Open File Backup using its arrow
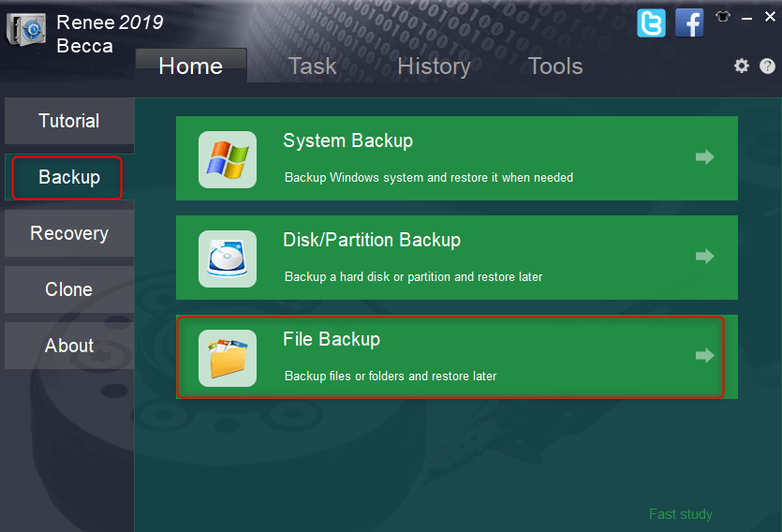 704,356
